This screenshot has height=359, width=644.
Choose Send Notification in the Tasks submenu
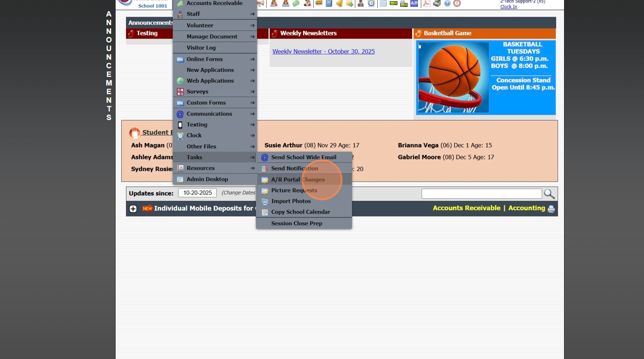304,168
